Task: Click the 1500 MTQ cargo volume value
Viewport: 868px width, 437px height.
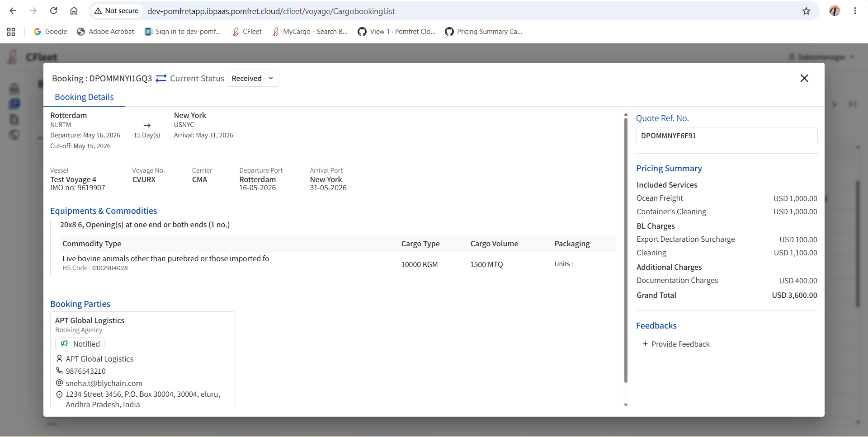Action: tap(486, 264)
